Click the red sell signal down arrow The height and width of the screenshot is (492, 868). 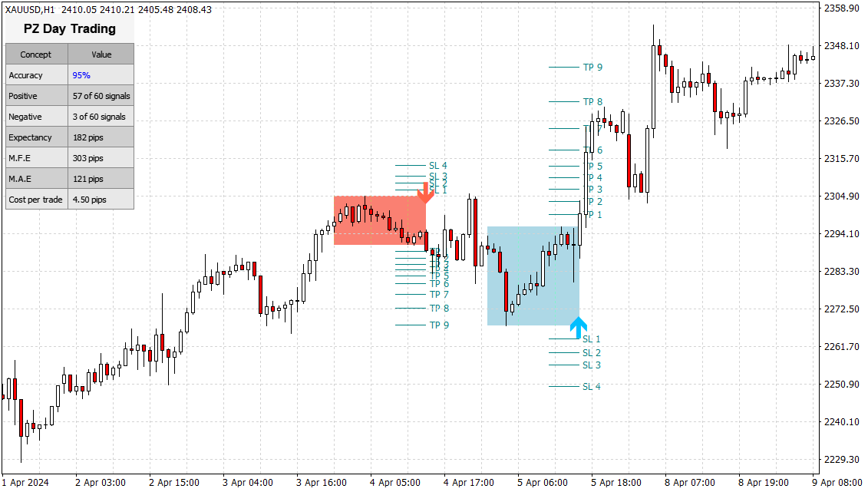[x=425, y=192]
